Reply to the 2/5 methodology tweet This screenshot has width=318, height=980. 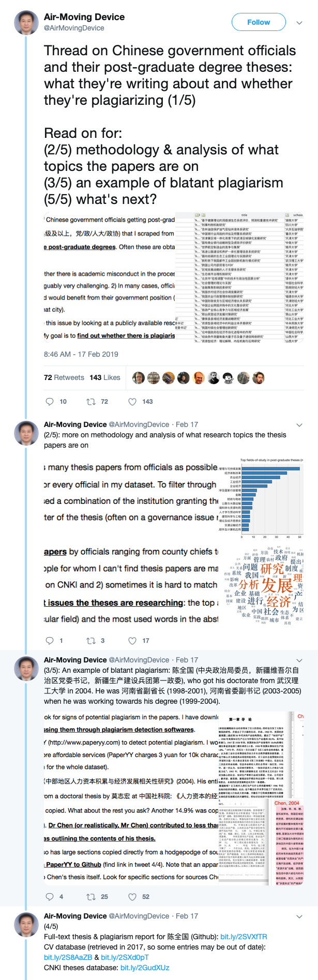tap(50, 641)
